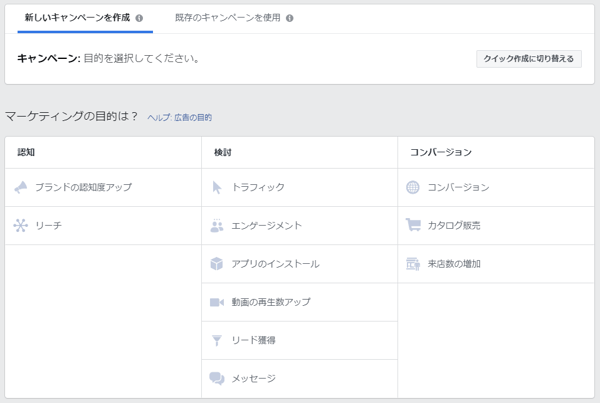Click info icon beside 新しいキャンペーンを作成
The width and height of the screenshot is (600, 403).
click(x=139, y=18)
